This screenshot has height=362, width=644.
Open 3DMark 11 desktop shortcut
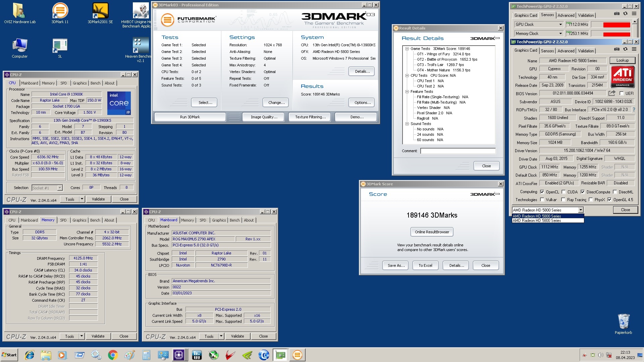coord(60,13)
